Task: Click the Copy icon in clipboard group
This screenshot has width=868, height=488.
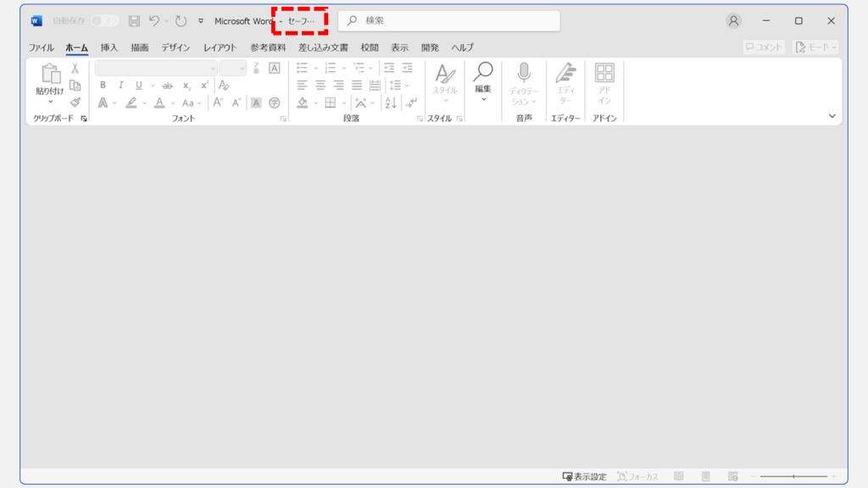Action: click(75, 86)
